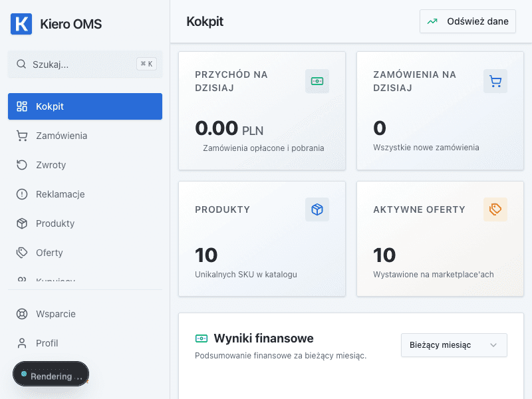
Task: Click the Kiero OMS logo icon
Action: (x=21, y=24)
